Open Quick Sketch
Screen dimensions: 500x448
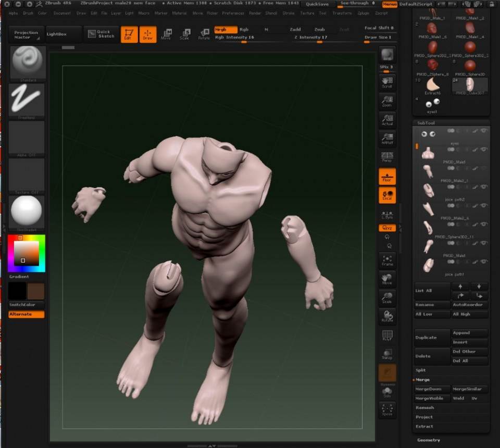point(102,34)
